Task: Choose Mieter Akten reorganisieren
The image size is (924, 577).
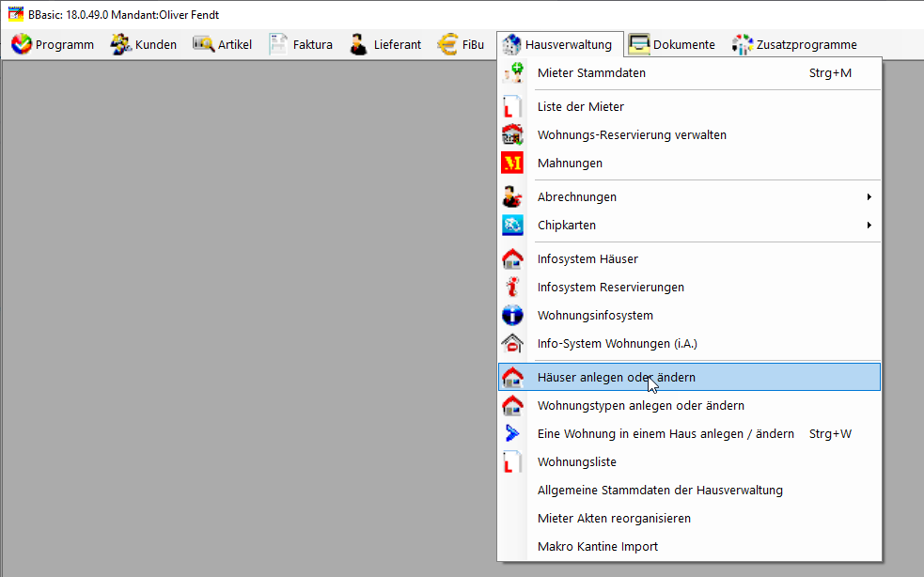Action: pos(689,519)
